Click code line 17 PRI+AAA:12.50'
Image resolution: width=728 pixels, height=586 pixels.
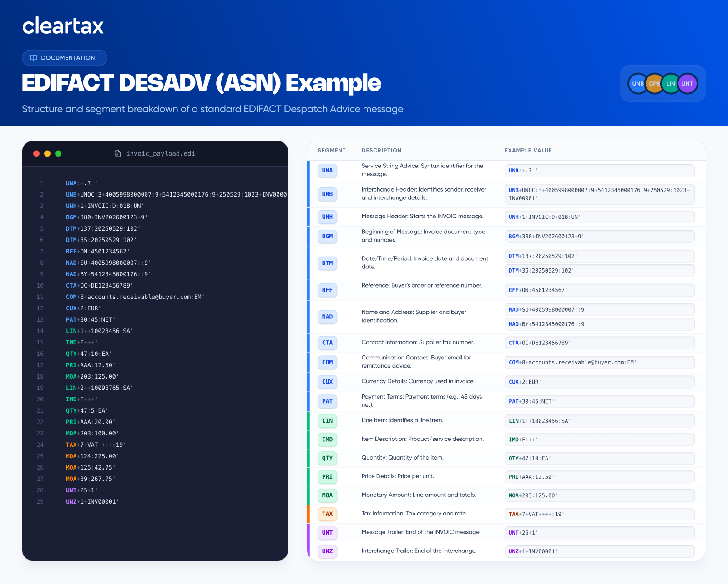point(91,365)
